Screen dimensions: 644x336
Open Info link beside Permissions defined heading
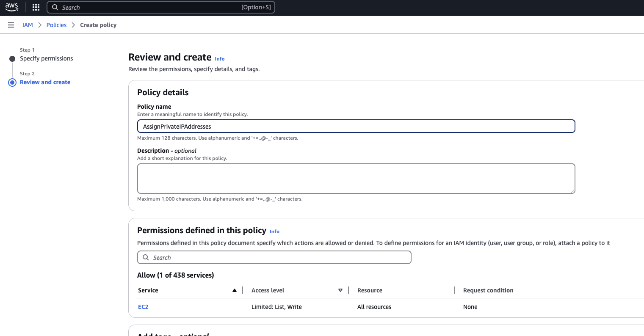click(x=274, y=231)
